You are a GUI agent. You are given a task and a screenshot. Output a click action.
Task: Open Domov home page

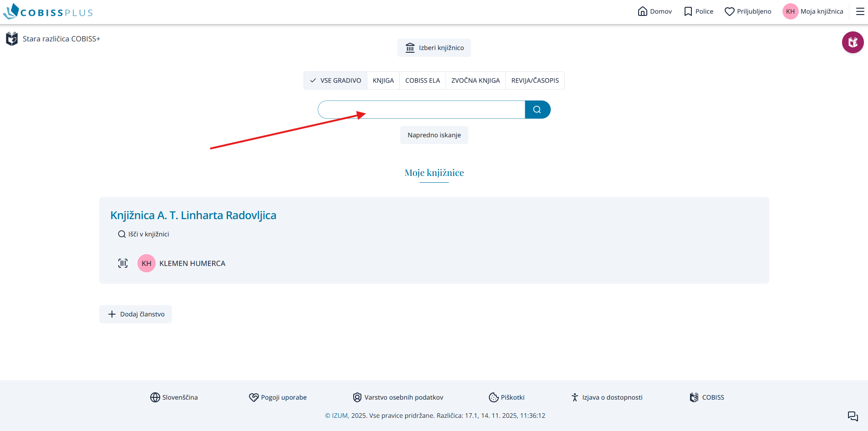(x=655, y=11)
